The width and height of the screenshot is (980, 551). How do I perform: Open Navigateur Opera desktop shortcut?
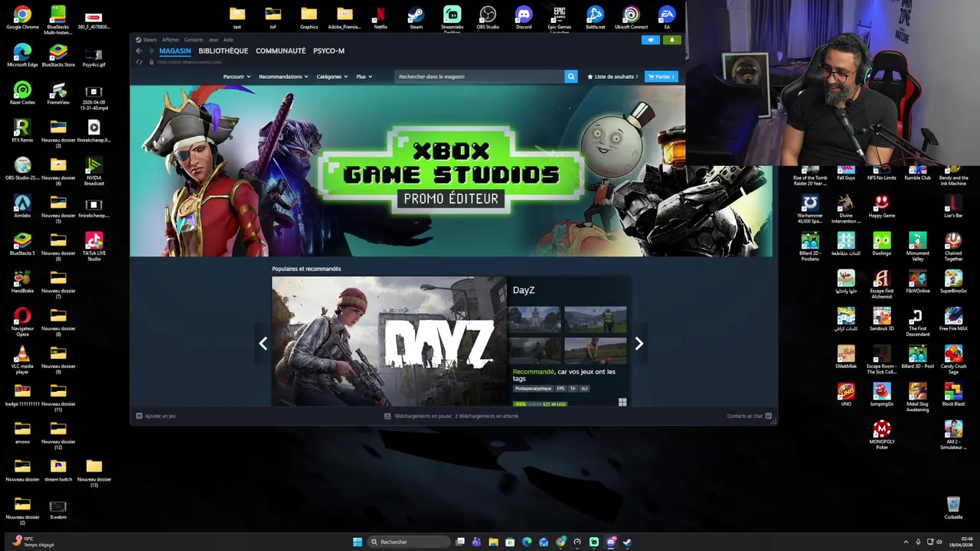[22, 322]
